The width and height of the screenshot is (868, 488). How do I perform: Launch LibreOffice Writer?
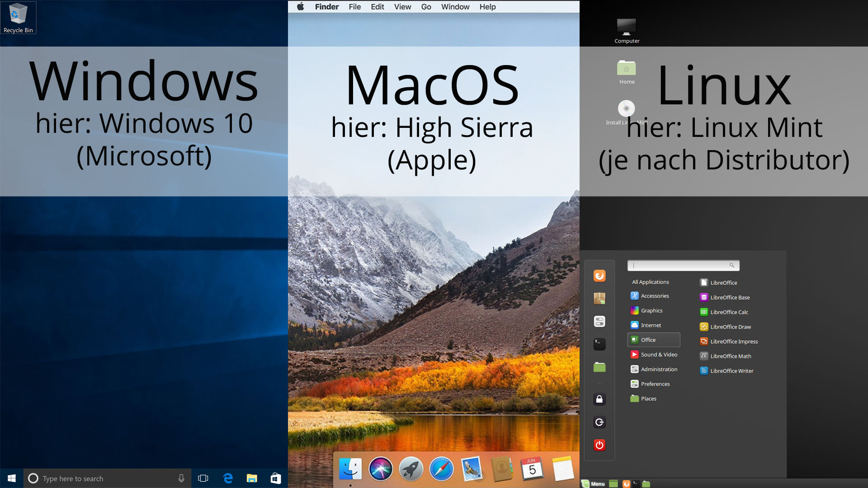(x=727, y=371)
